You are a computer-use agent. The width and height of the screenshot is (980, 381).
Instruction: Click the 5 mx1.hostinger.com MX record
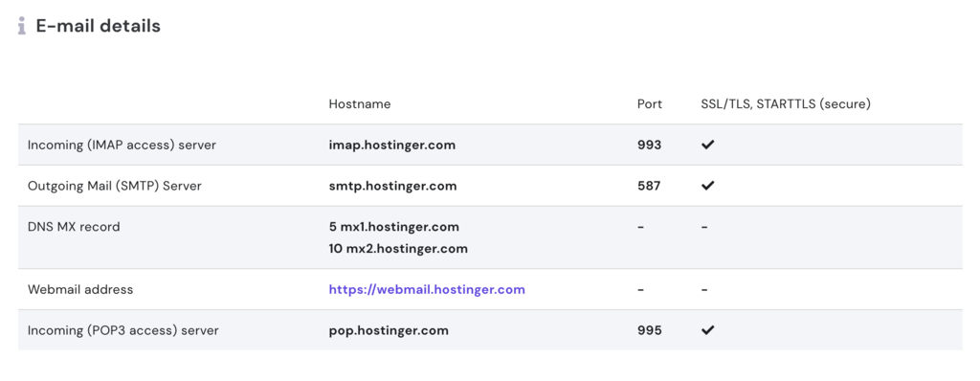[393, 227]
